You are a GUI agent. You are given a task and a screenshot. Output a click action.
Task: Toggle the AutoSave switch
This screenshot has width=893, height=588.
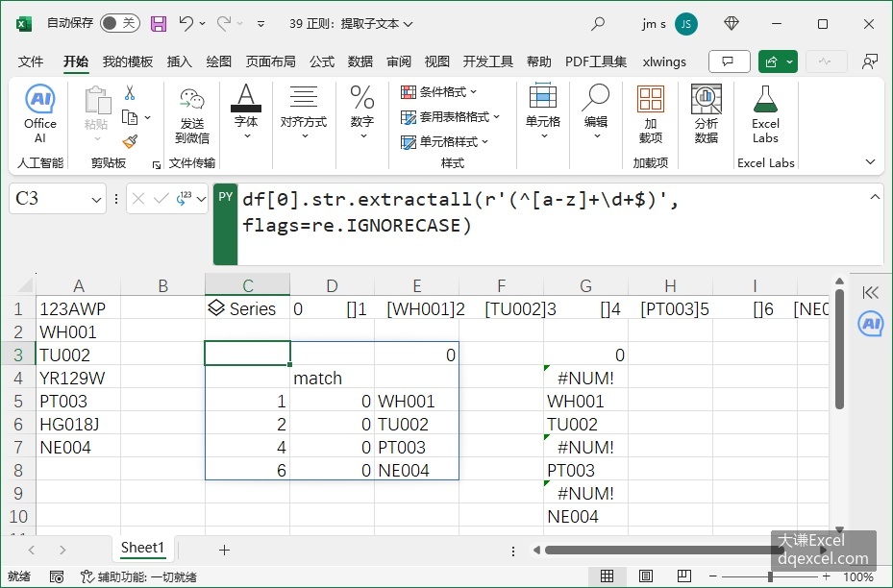119,23
